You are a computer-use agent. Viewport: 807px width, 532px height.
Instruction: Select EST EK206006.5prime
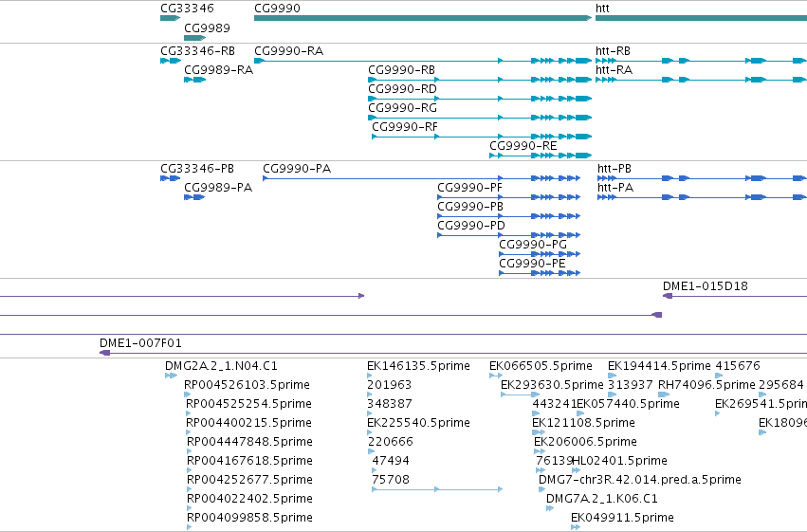(585, 443)
